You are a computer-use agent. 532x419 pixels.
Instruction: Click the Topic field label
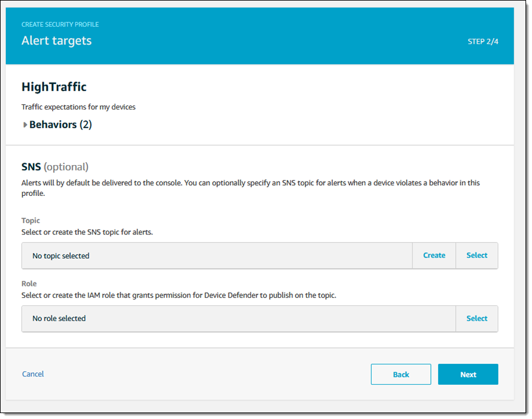point(31,221)
